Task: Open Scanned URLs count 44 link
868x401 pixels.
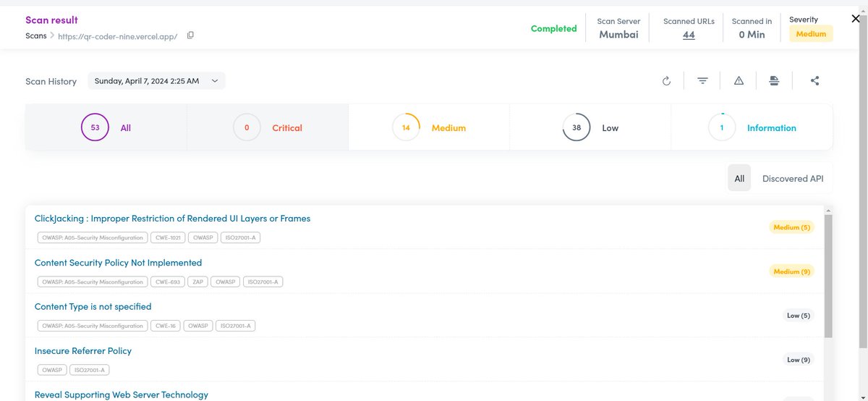Action: pos(689,34)
